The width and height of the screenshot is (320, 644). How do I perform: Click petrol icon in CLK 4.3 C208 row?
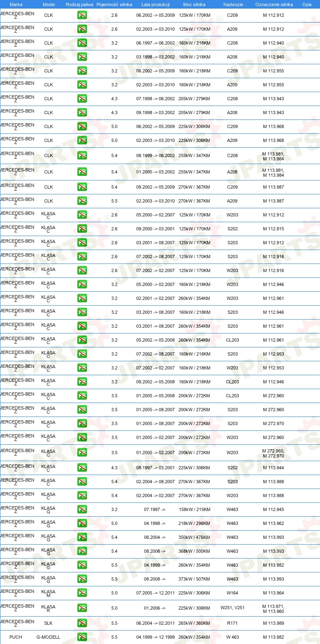click(x=82, y=99)
